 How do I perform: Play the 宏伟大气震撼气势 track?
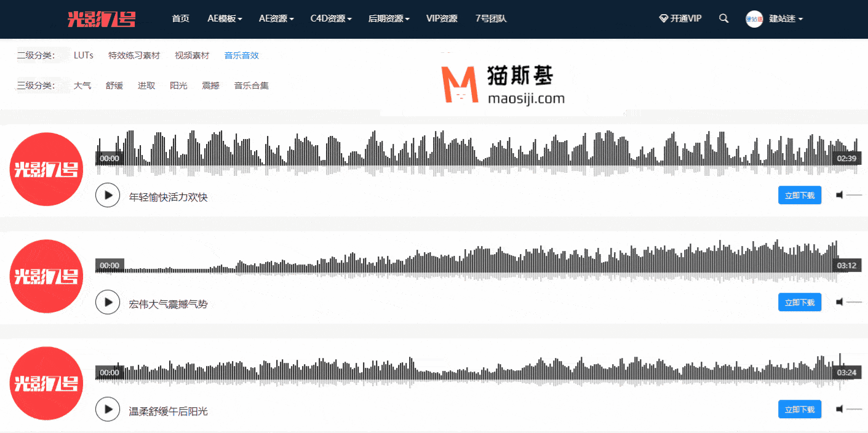[x=108, y=302]
